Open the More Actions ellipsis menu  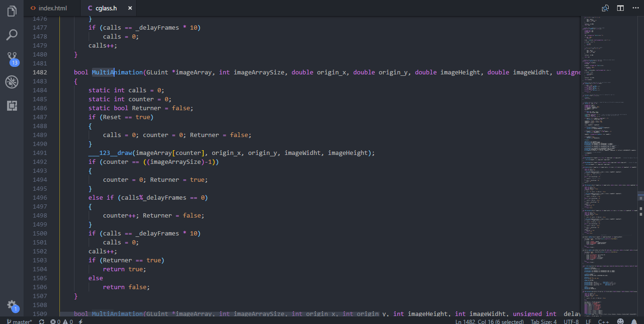pos(635,8)
